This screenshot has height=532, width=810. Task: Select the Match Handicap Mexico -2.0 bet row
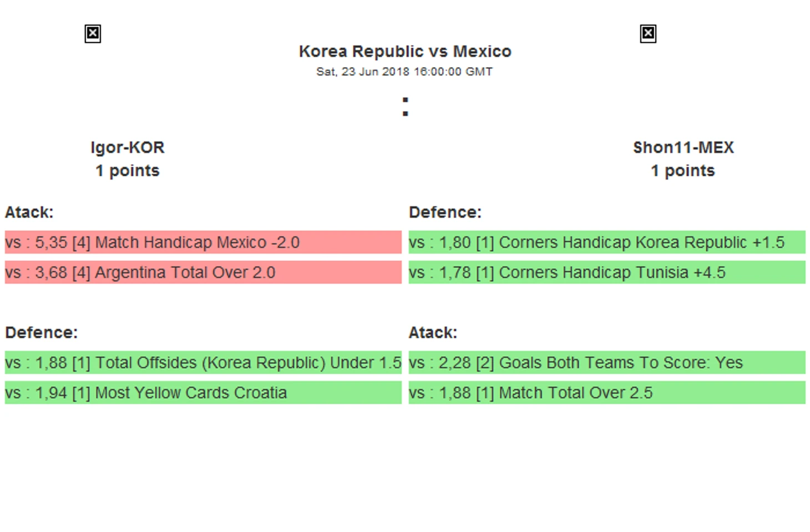point(203,242)
